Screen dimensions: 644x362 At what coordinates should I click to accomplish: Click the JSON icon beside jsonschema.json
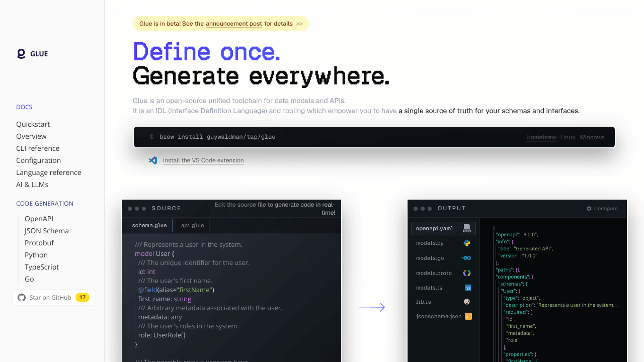point(468,316)
